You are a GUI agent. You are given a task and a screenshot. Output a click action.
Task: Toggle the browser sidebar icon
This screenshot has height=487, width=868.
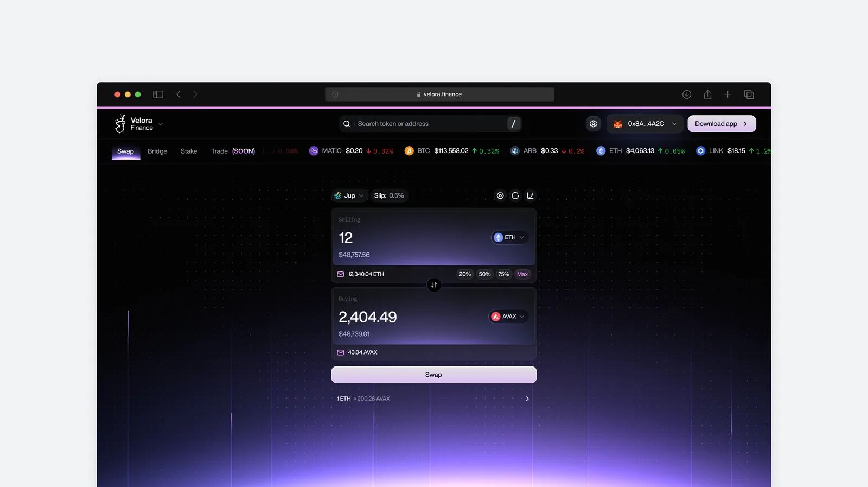(x=158, y=94)
